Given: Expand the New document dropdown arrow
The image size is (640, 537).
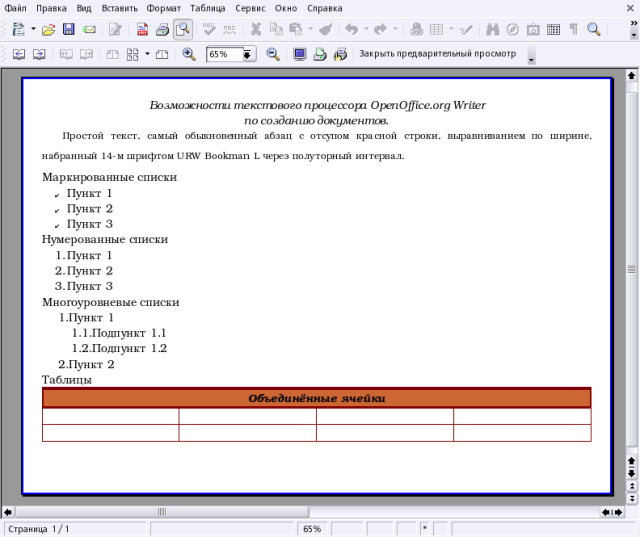Looking at the screenshot, I should 33,29.
